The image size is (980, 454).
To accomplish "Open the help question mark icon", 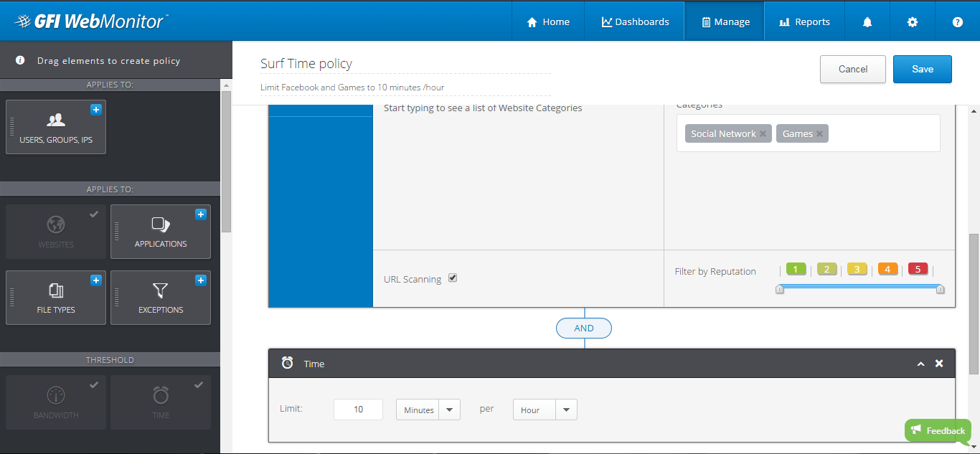I will pos(958,22).
